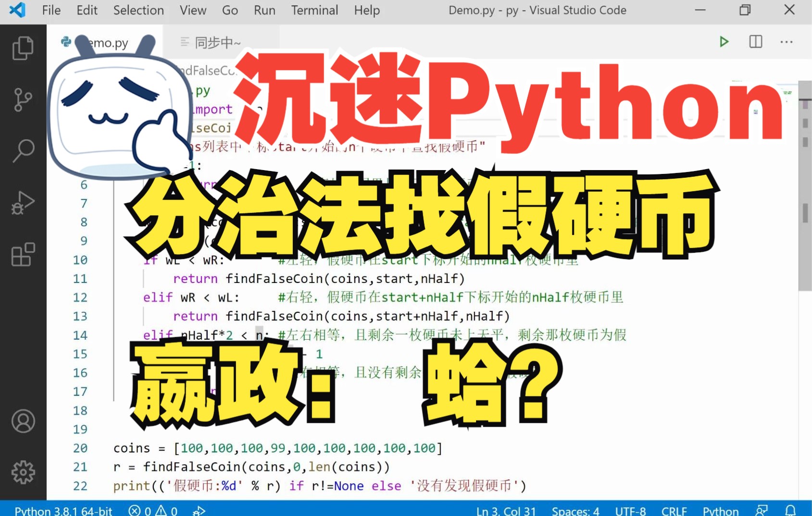The width and height of the screenshot is (812, 516).
Task: Open the Extensions view
Action: (23, 255)
